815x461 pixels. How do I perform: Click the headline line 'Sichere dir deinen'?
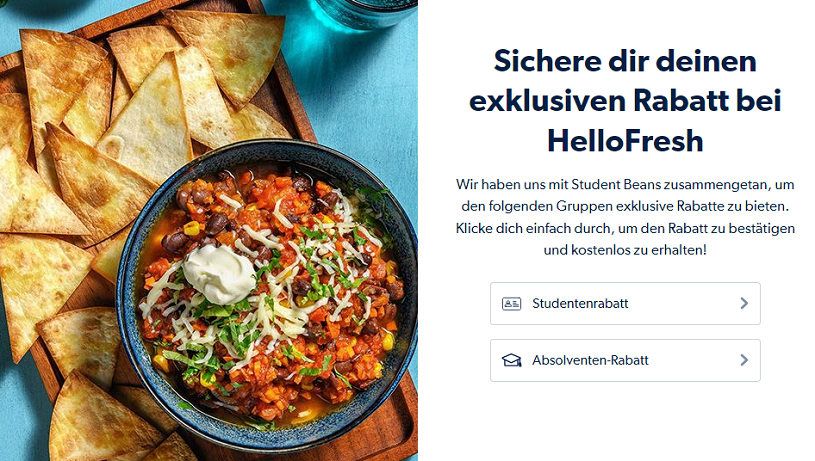click(x=625, y=61)
